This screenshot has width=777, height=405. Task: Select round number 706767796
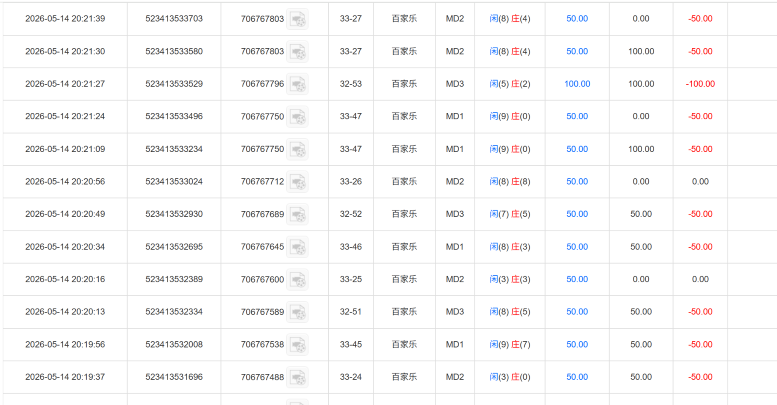(x=263, y=84)
